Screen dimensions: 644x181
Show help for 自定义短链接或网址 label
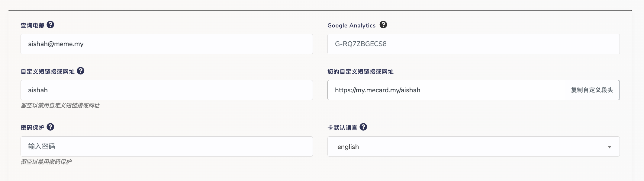81,71
